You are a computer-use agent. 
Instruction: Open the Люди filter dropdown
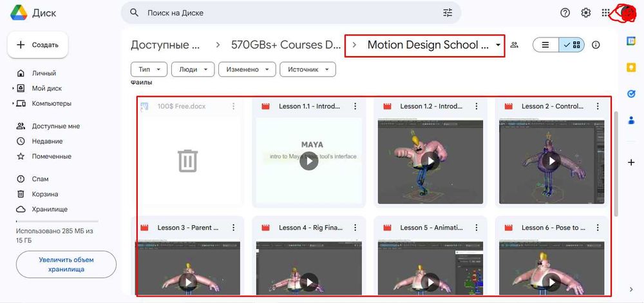[193, 70]
